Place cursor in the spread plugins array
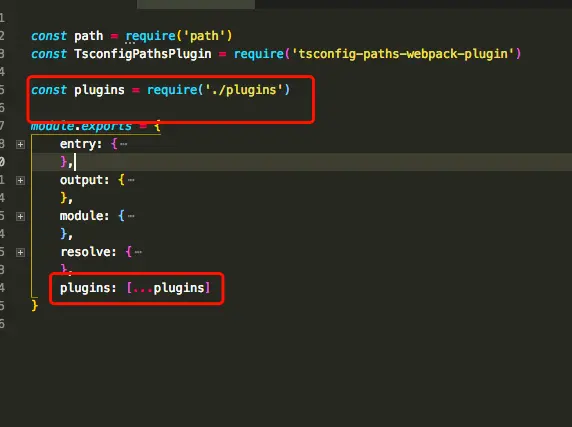Viewport: 572px width, 427px height. [x=168, y=288]
